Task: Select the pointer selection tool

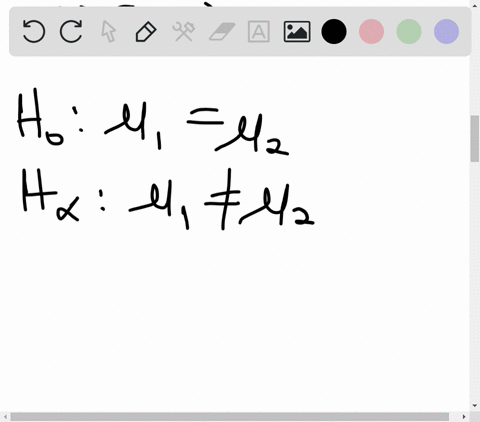Action: (109, 31)
